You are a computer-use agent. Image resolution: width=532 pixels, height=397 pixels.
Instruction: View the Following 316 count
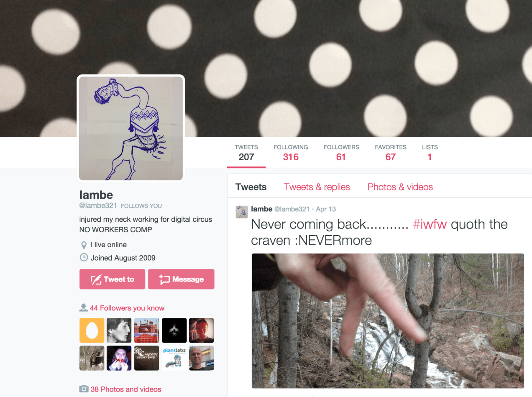[x=291, y=153]
